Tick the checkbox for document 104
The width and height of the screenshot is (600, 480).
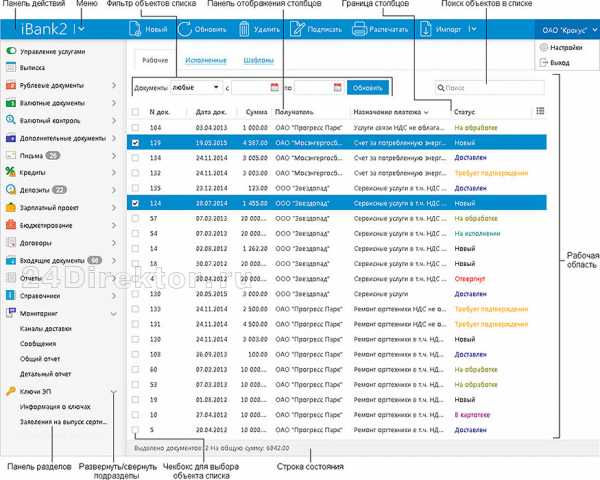(135, 128)
